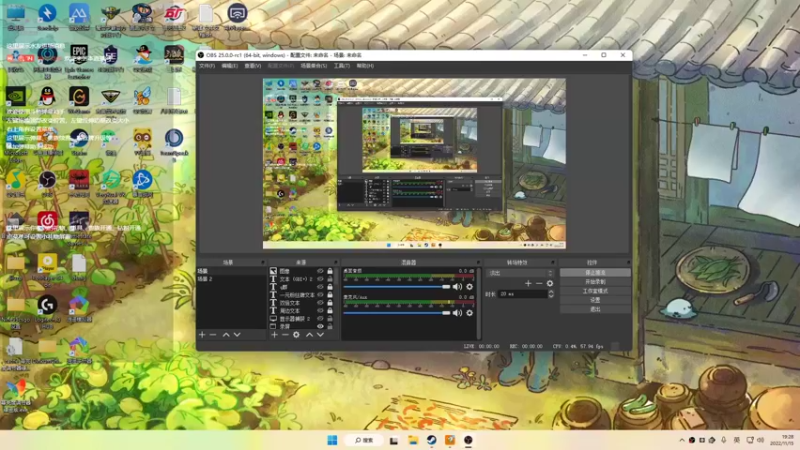The width and height of the screenshot is (800, 450).
Task: Open the 帮助(H) menu
Action: 365,66
